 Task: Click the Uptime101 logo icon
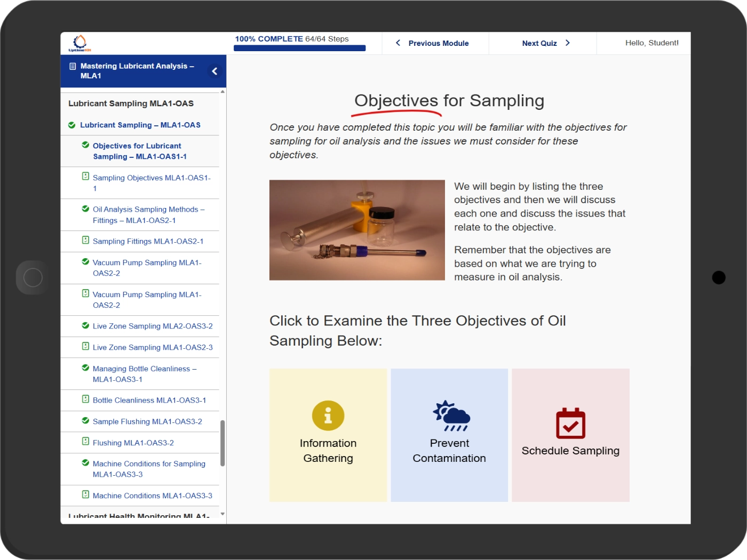(80, 43)
